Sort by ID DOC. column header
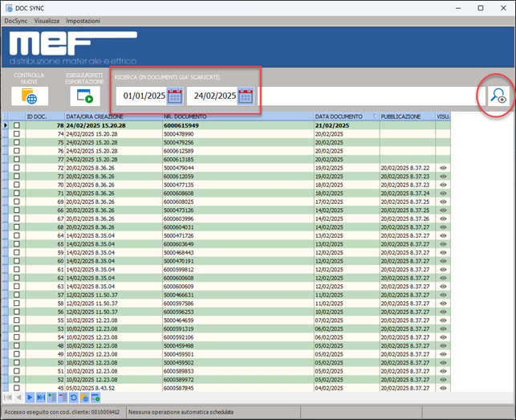The image size is (516, 420). pyautogui.click(x=45, y=116)
